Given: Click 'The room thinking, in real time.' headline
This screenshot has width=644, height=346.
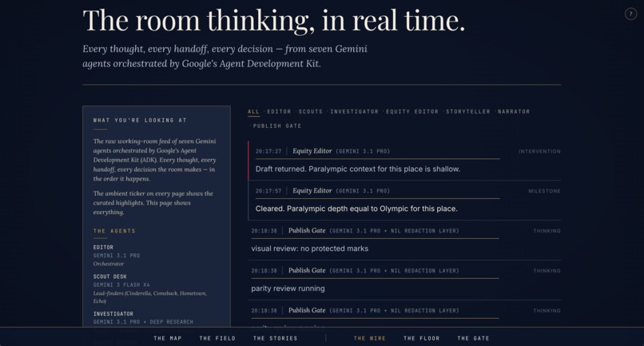Looking at the screenshot, I should tap(274, 20).
